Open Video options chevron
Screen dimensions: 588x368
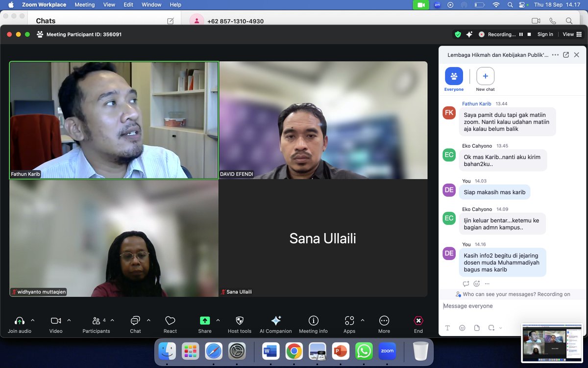pos(69,320)
